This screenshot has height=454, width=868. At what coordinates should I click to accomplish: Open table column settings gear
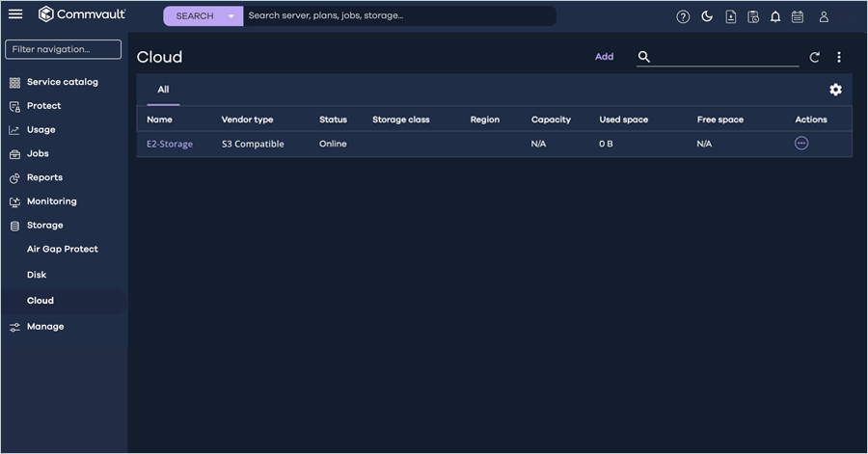[835, 90]
